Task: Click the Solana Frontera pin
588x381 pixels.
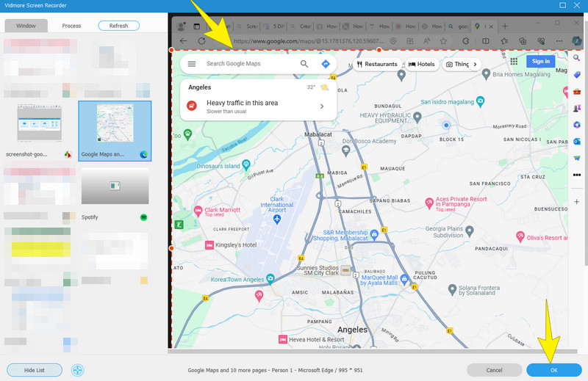Action: [x=452, y=289]
